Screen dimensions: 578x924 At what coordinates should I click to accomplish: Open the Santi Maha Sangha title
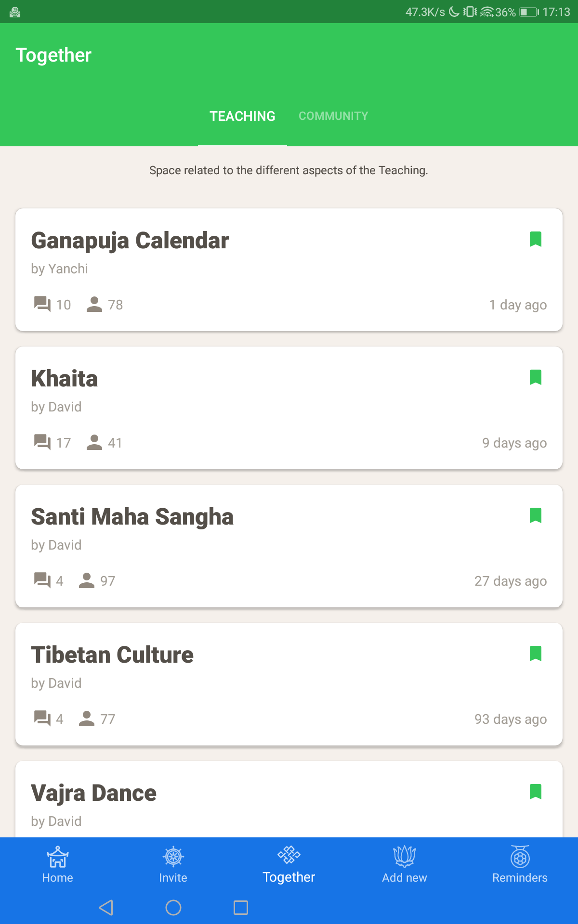(132, 517)
